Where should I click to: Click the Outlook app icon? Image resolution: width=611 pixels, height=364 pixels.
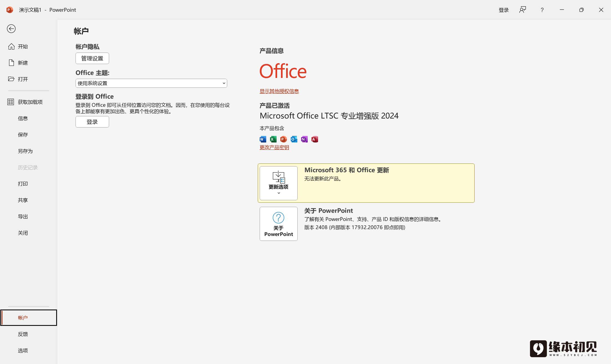294,139
